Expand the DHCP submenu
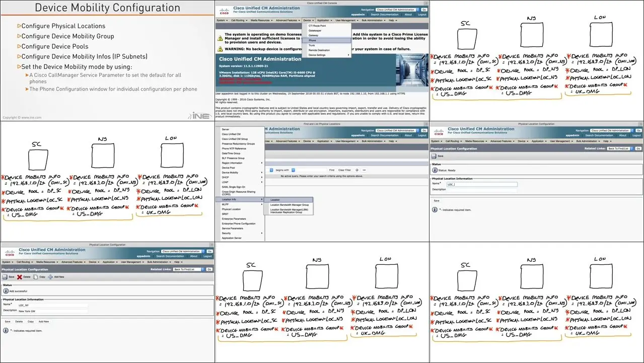The width and height of the screenshot is (644, 363). pyautogui.click(x=261, y=177)
